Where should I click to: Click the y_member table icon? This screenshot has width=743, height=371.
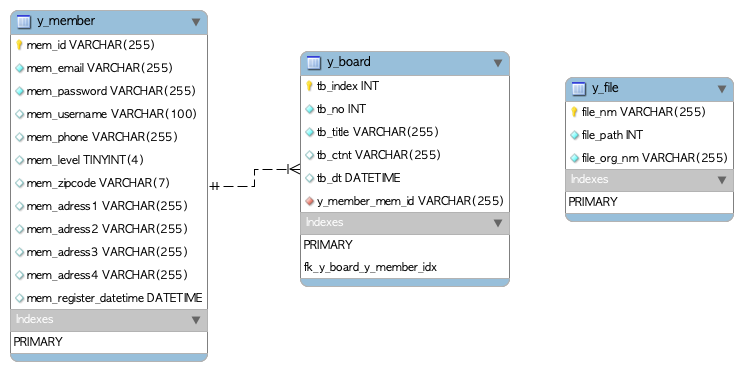(24, 21)
